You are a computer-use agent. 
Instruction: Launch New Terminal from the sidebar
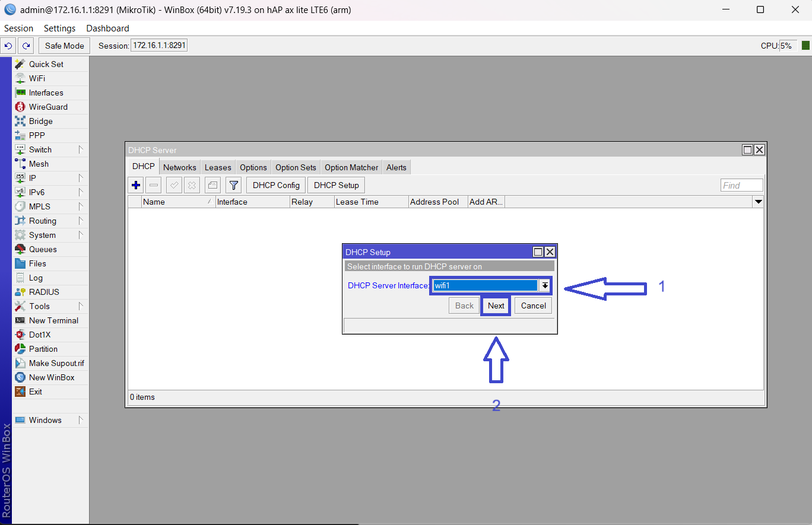(x=50, y=320)
